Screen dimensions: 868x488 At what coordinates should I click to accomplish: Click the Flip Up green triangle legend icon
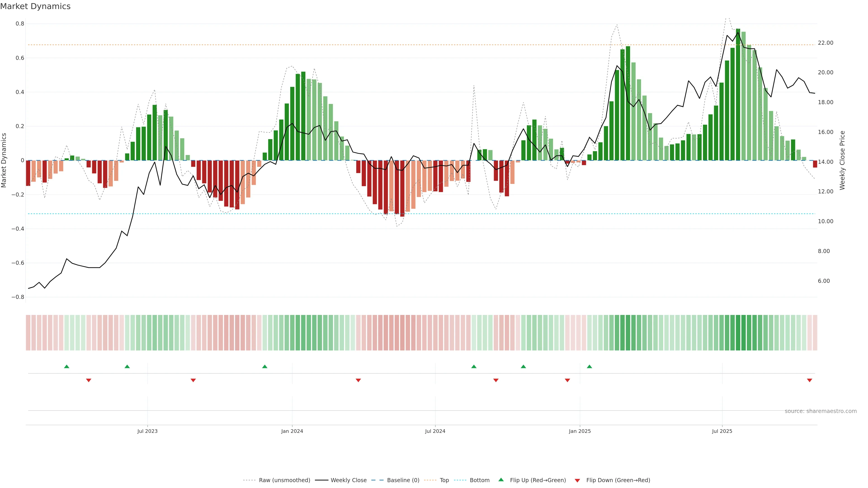(x=501, y=480)
